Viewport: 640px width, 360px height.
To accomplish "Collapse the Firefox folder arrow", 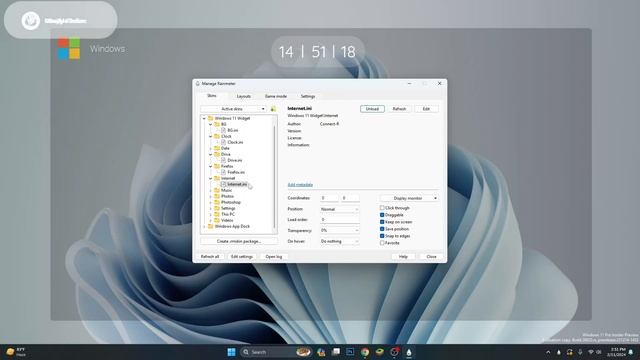I will point(211,166).
